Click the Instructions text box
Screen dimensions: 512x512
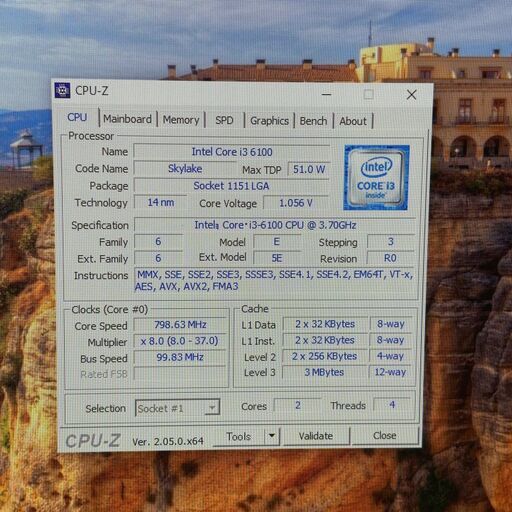(x=275, y=281)
